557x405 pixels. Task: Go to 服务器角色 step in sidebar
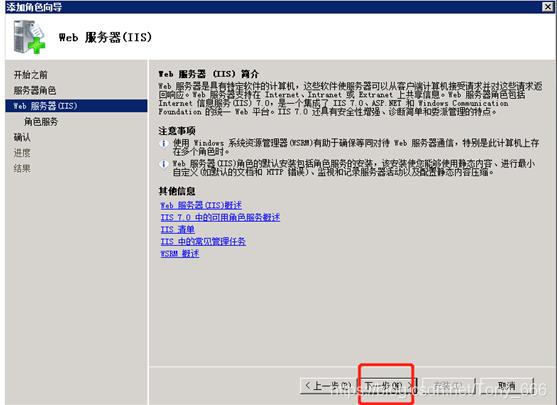pos(35,90)
